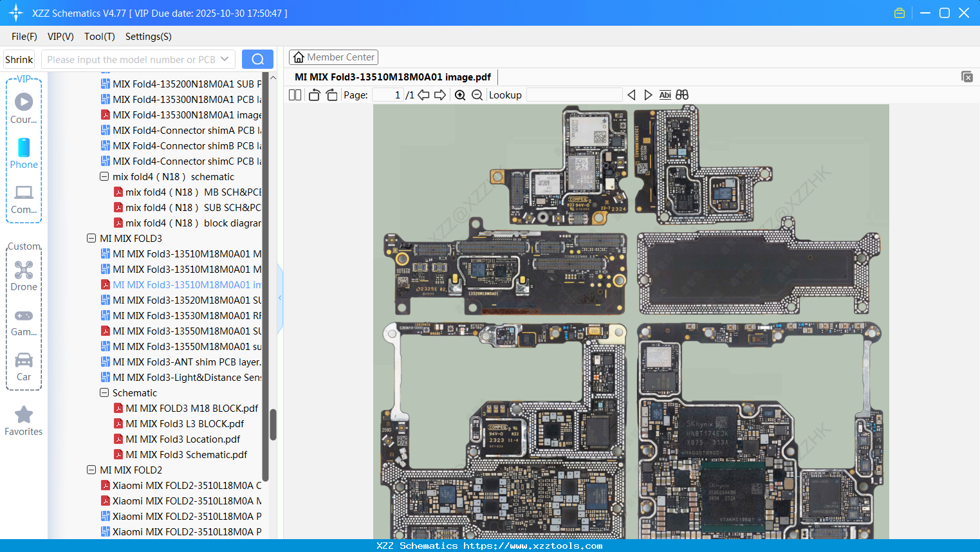Open MI MIX Fold3 Schematic.pdf file
This screenshot has height=552, width=980.
[x=186, y=455]
